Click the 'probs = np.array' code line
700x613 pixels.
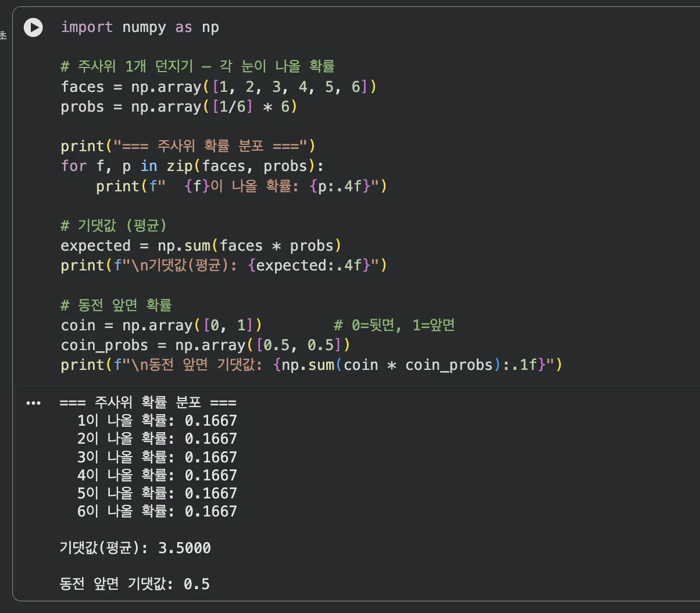pos(178,107)
